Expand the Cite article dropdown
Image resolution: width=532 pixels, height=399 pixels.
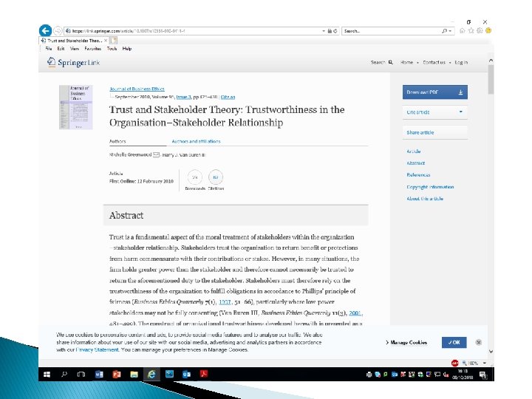point(435,112)
